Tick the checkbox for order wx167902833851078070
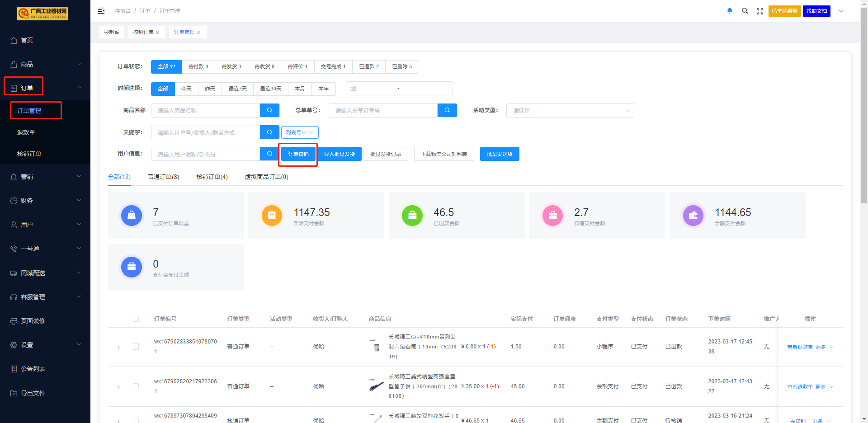 (136, 347)
